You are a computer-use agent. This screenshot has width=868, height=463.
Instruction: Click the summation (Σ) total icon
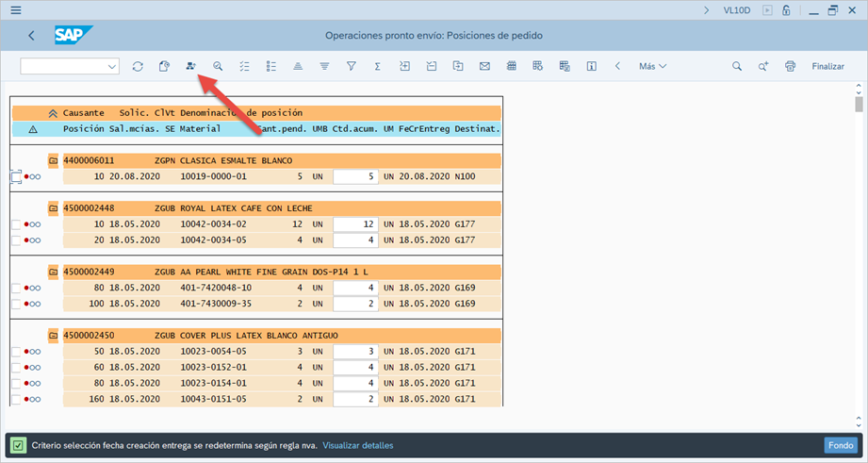point(377,66)
